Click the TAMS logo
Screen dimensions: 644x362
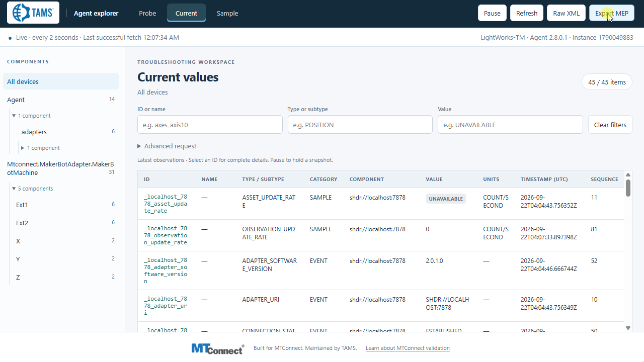tap(33, 13)
